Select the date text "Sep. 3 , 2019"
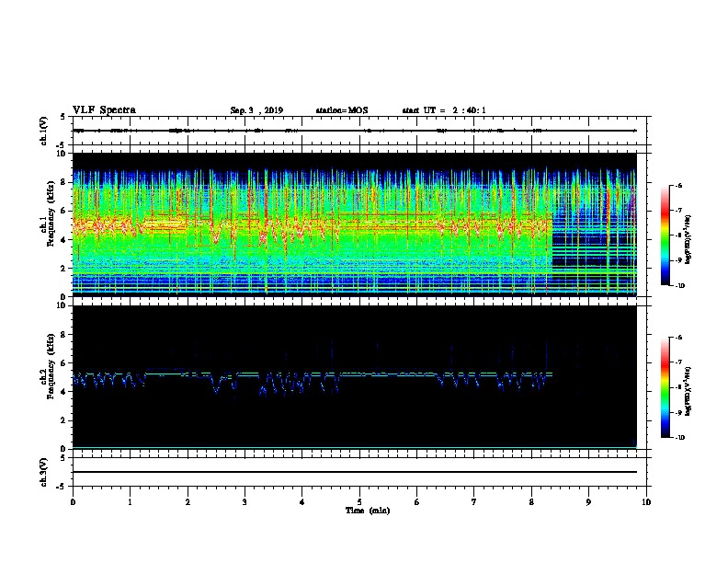The image size is (728, 563). point(256,110)
